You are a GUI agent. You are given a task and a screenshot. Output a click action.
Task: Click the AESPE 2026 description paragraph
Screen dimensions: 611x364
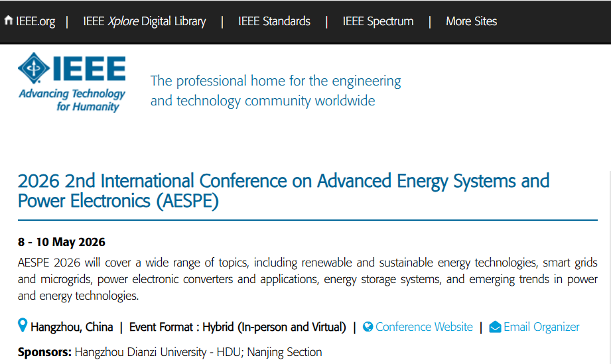click(307, 279)
